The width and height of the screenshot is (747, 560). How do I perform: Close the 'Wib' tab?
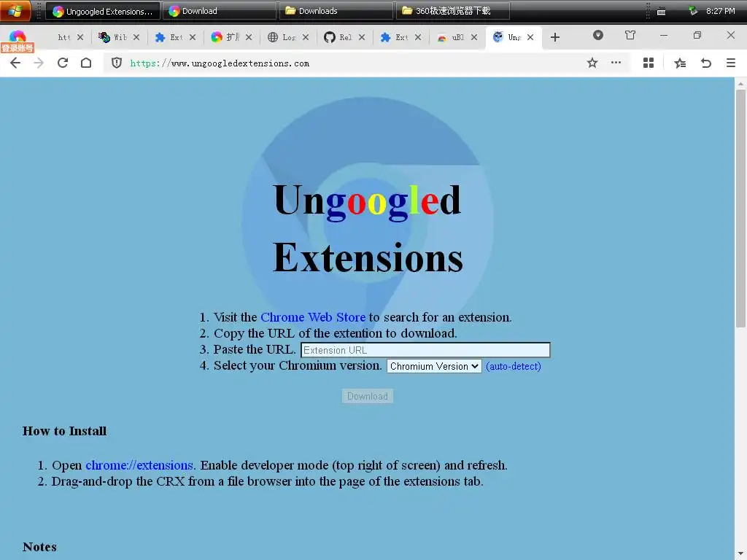tap(136, 37)
